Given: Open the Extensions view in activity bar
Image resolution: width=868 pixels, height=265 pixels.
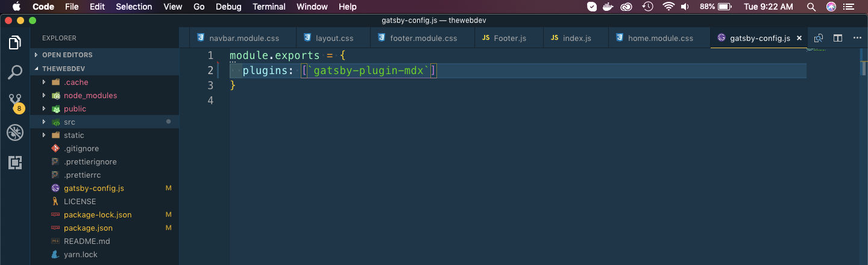Looking at the screenshot, I should [15, 162].
